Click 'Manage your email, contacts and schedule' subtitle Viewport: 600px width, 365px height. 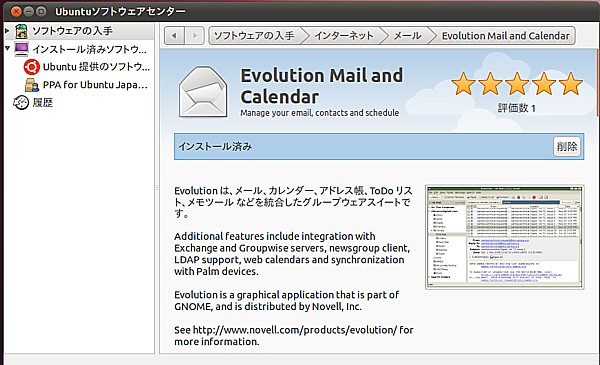320,113
